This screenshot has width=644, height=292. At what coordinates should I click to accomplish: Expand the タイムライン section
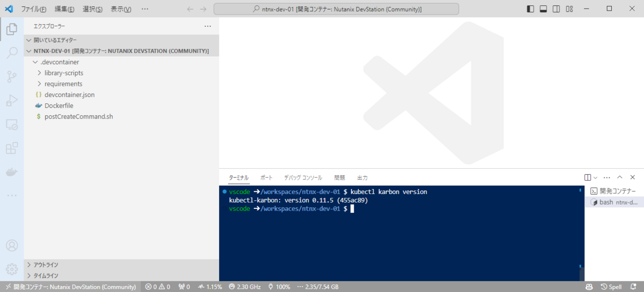tap(122, 275)
